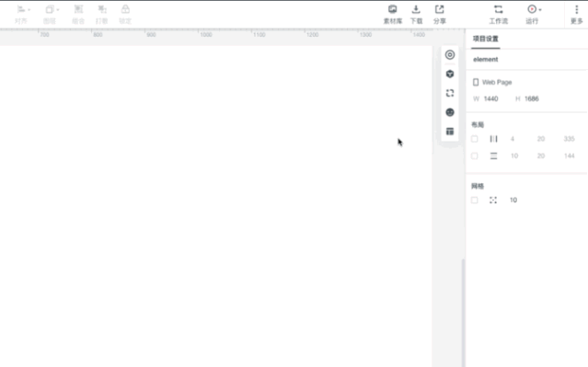588x367 pixels.
Task: Enable the 网格 grid checkbox
Action: click(x=475, y=200)
